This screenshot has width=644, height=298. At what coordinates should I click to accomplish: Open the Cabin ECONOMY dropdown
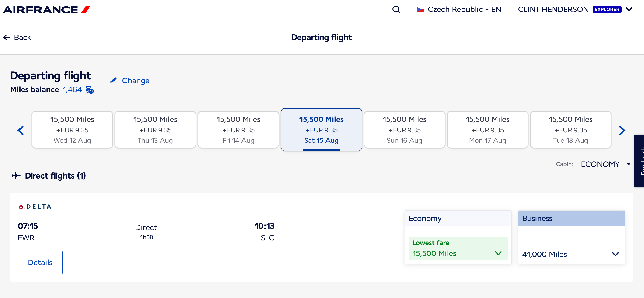point(605,164)
